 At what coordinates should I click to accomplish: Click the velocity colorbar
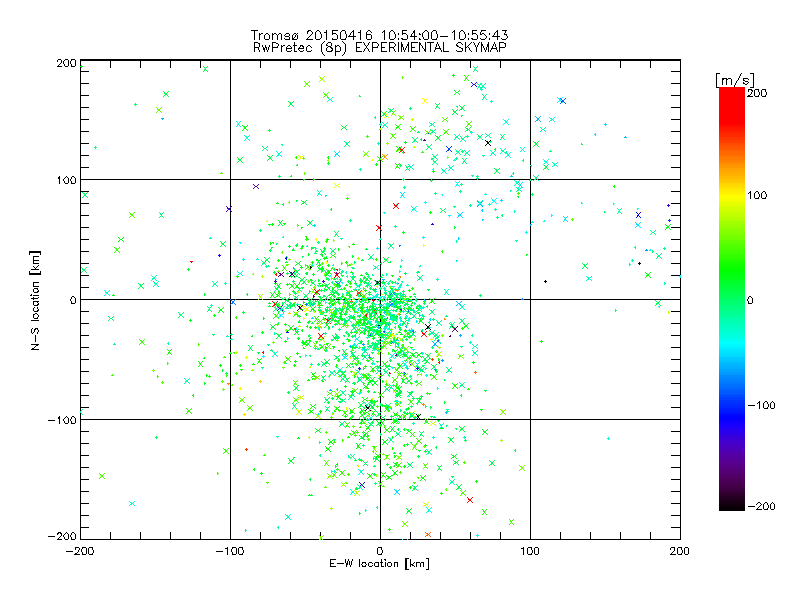click(x=732, y=298)
